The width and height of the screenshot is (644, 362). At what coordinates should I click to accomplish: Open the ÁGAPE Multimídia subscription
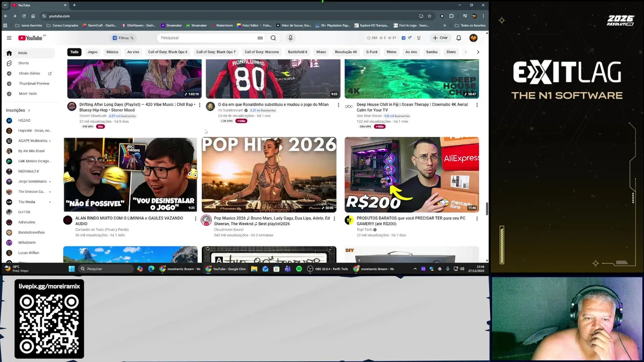click(29, 141)
